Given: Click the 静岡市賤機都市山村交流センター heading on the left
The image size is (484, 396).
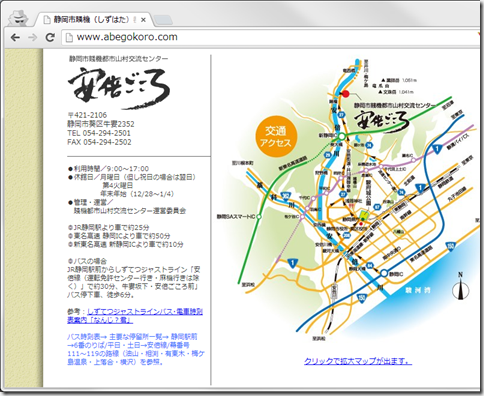Looking at the screenshot, I should point(118,59).
